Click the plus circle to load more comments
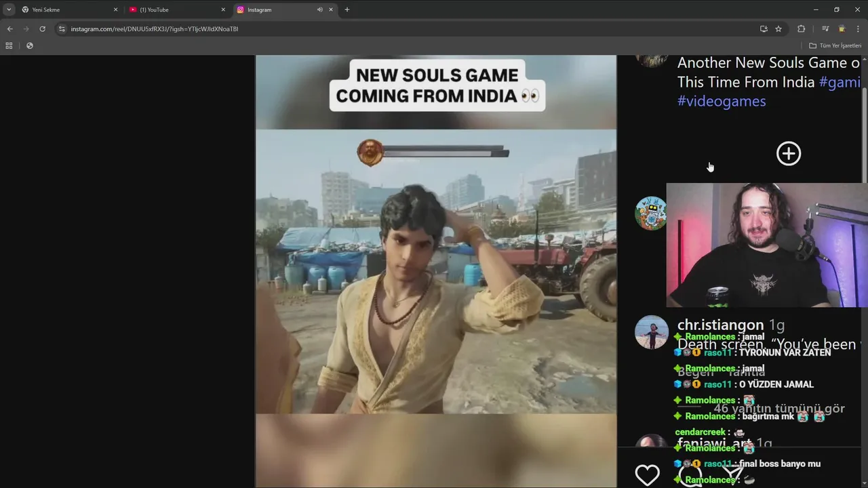 [789, 153]
